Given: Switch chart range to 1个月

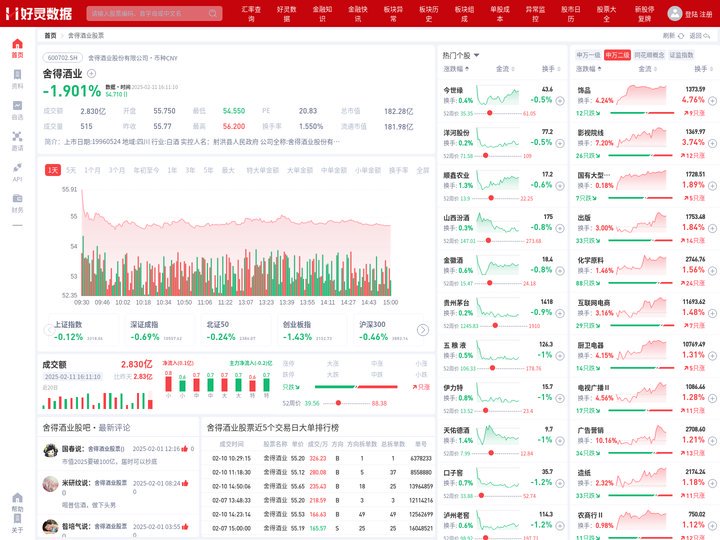Looking at the screenshot, I should pos(92,170).
